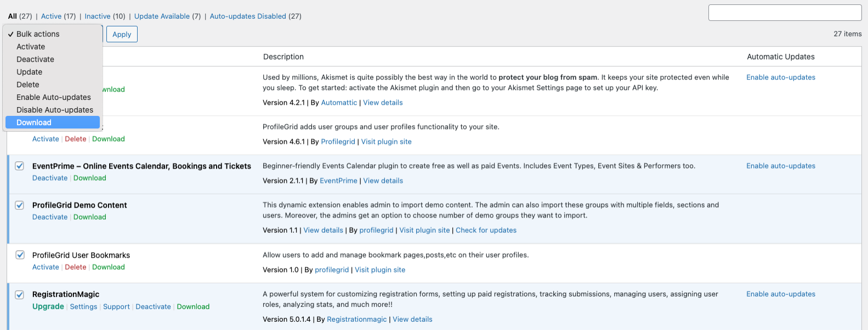Uncheck the ProfileGrid Demo Content checkbox
The width and height of the screenshot is (868, 330).
(20, 205)
